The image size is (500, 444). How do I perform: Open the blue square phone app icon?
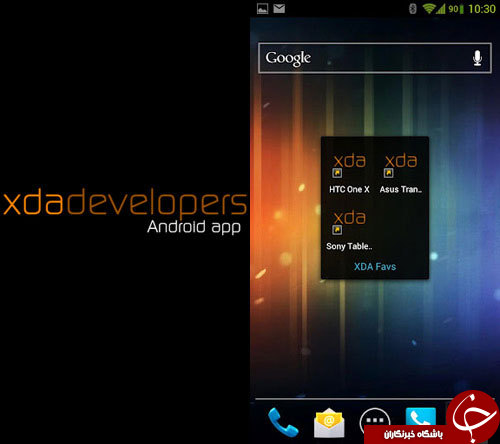(x=421, y=417)
